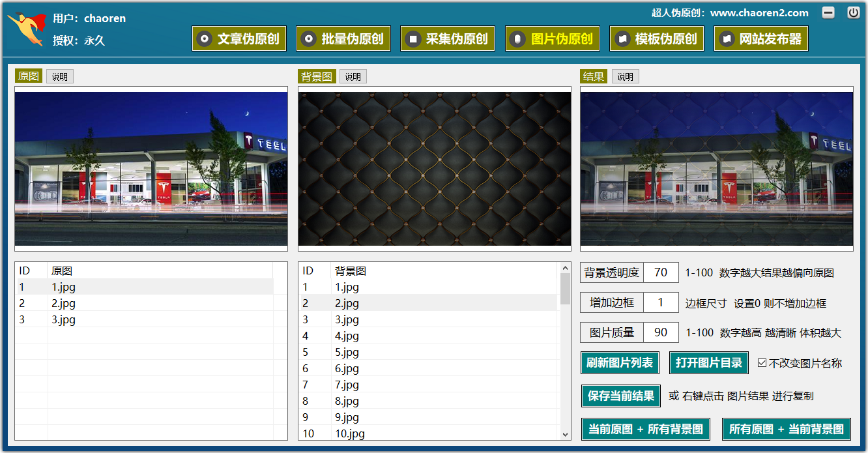Select 1.jpg in the 背景图 list
The width and height of the screenshot is (868, 453).
(x=428, y=287)
